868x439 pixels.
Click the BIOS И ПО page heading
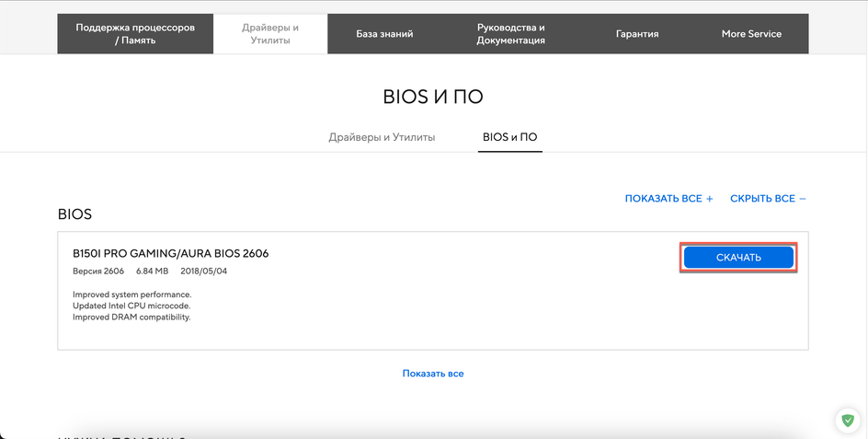(433, 97)
